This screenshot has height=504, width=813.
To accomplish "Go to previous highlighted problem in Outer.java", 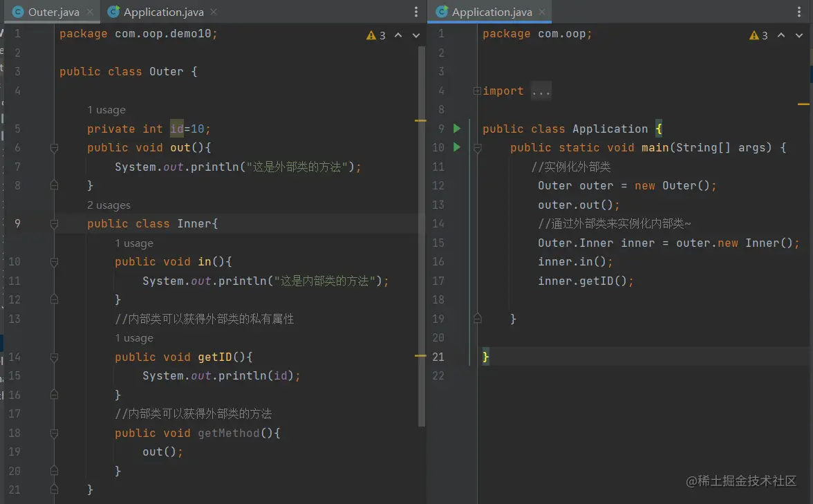I will 398,35.
